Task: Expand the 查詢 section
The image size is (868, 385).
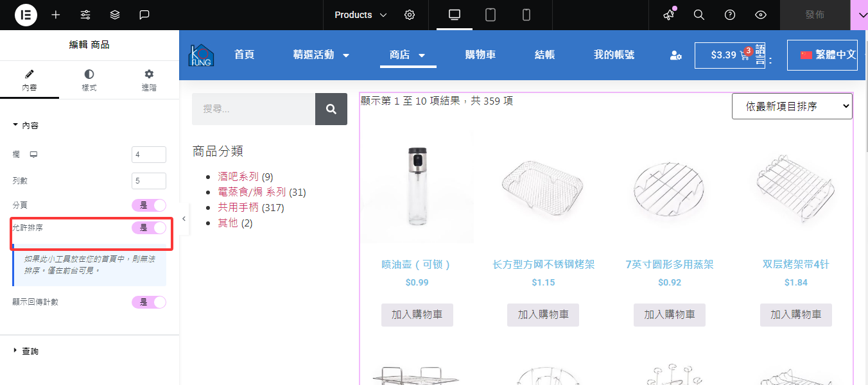Action: coord(26,351)
